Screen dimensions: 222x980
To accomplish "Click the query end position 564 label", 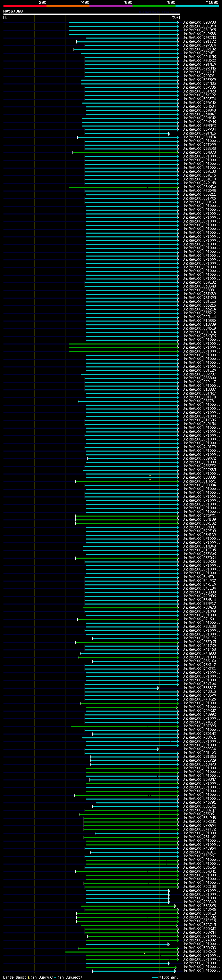I will pos(175,17).
